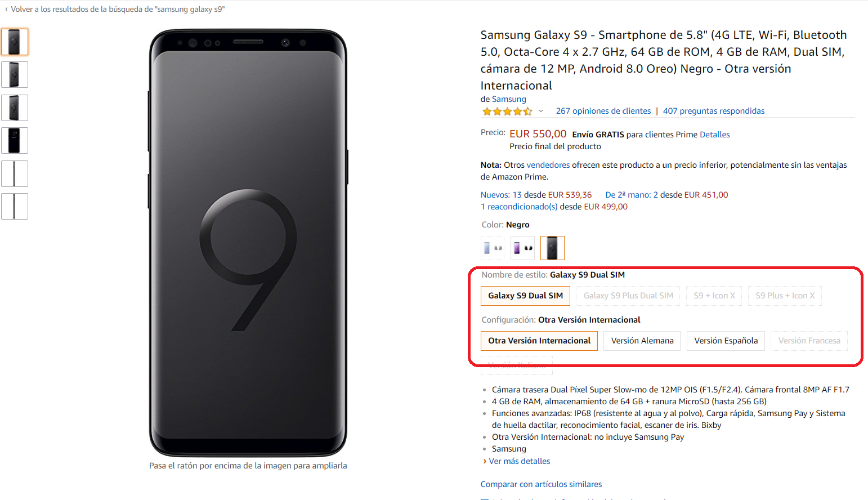Open the 267 opiniones de clientes link
Screen dimensions: 868x500
603,111
